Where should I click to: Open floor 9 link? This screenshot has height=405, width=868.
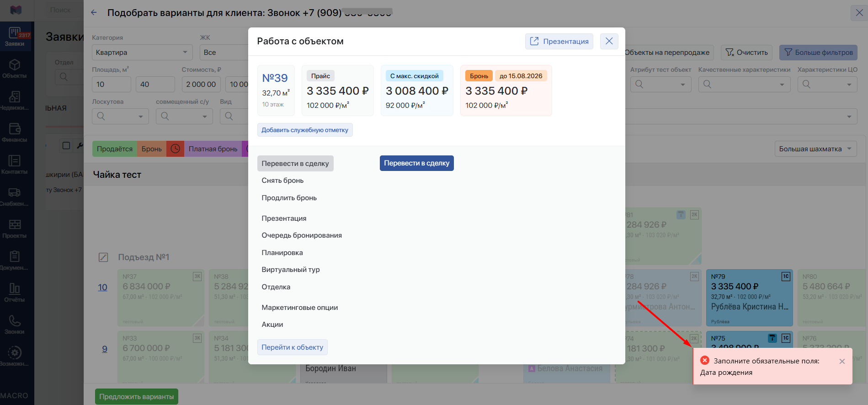coord(105,349)
